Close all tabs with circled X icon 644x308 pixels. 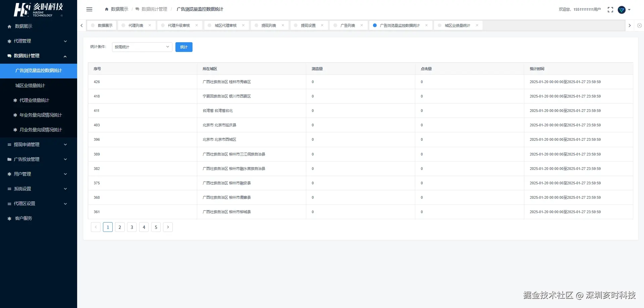(x=639, y=25)
